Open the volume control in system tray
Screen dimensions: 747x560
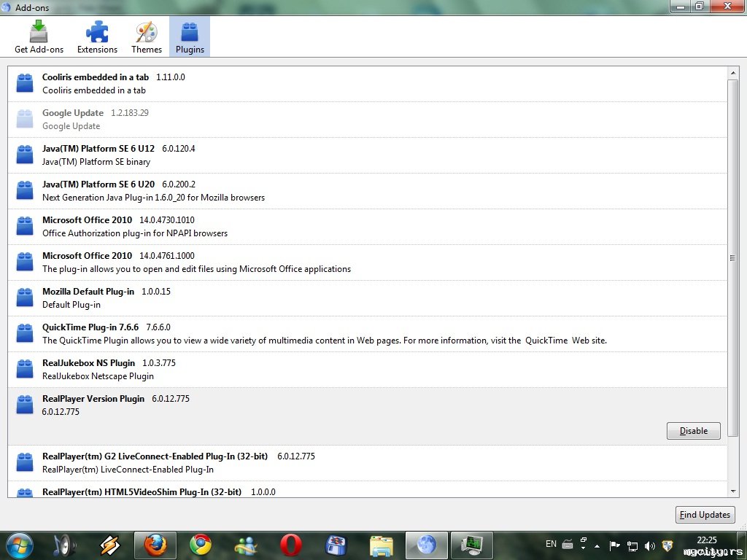tap(649, 546)
